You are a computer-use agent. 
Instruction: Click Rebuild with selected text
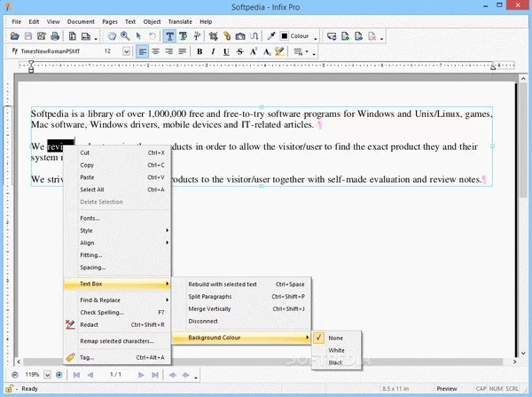[241, 284]
